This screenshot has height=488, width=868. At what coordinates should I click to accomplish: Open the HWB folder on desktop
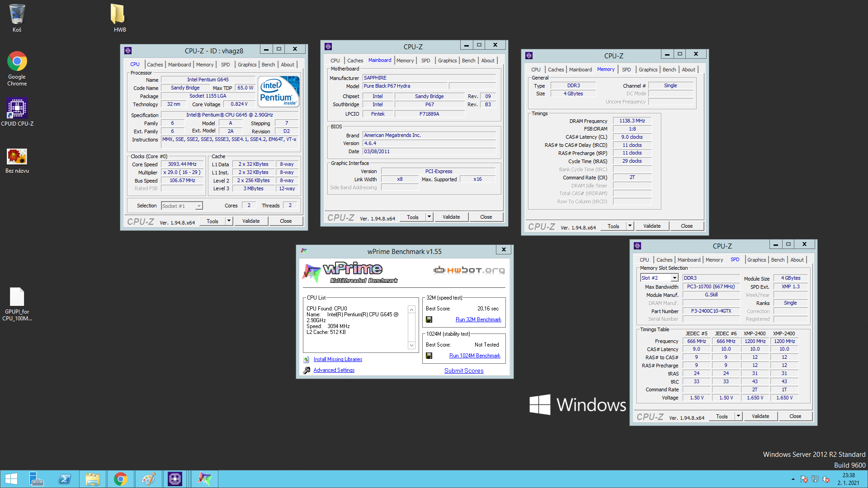tap(119, 18)
